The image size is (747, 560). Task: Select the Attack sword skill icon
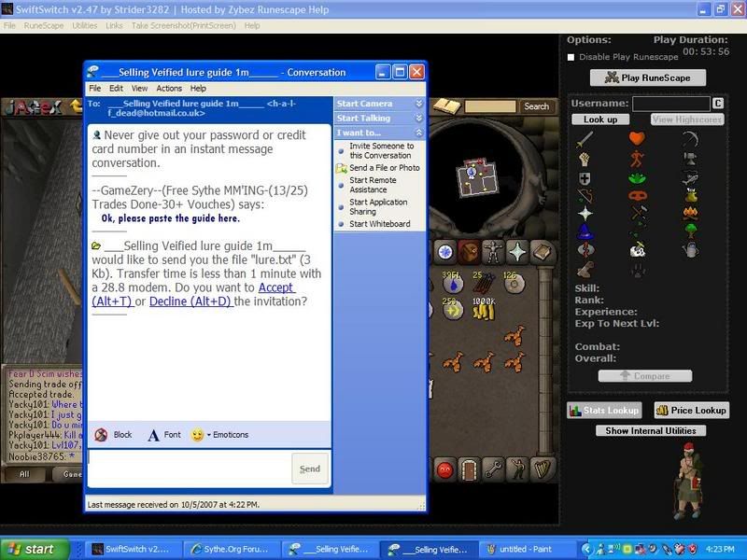(585, 139)
